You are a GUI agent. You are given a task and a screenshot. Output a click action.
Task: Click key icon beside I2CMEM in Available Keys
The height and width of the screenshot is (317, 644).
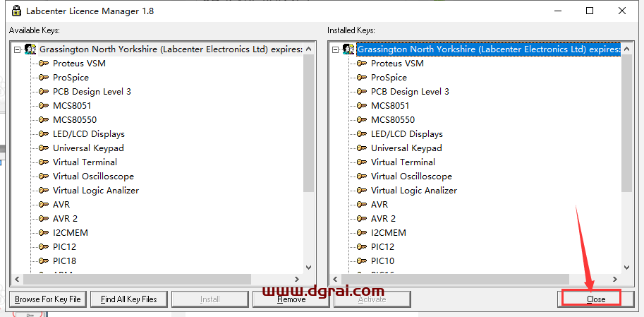pyautogui.click(x=44, y=233)
